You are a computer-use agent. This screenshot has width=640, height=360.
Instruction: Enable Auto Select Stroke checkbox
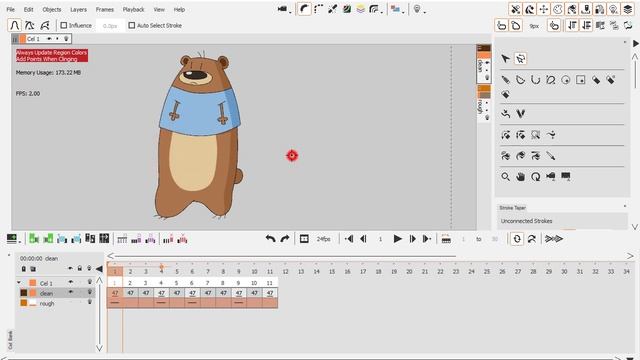(131, 25)
